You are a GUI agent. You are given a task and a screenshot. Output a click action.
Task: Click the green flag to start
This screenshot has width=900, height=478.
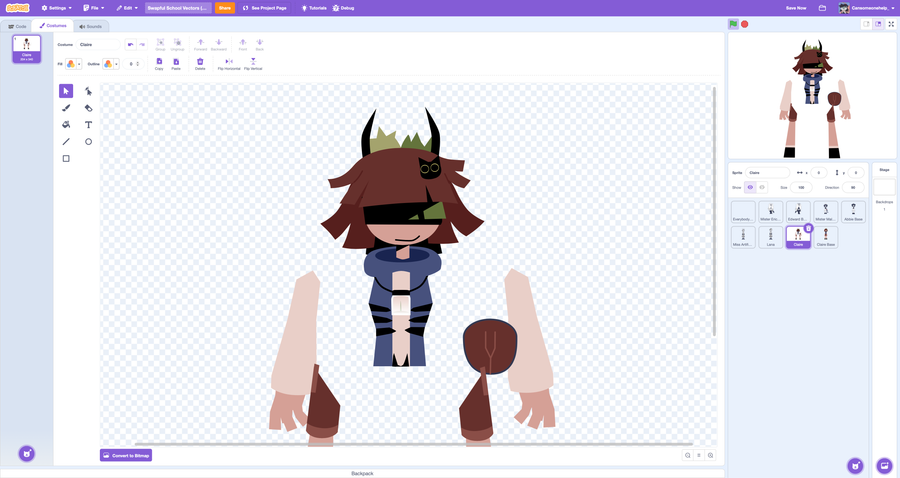(x=733, y=24)
